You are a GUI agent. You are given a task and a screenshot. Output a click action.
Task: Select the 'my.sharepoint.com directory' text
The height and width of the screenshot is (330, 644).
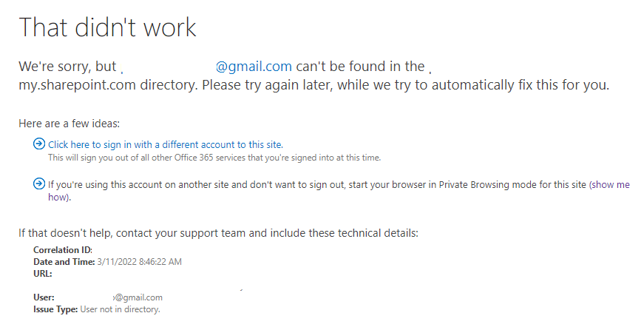click(x=107, y=85)
